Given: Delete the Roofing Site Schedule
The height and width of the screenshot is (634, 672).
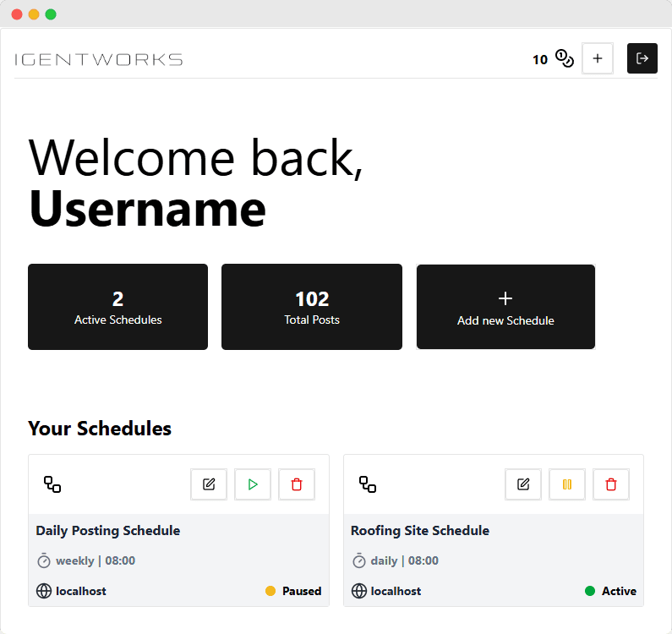Looking at the screenshot, I should (x=611, y=484).
